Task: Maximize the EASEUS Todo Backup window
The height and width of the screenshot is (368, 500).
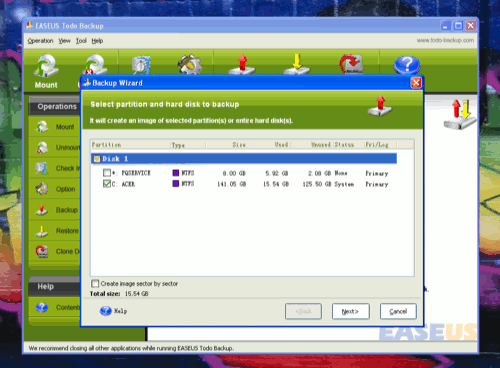Action: point(458,26)
